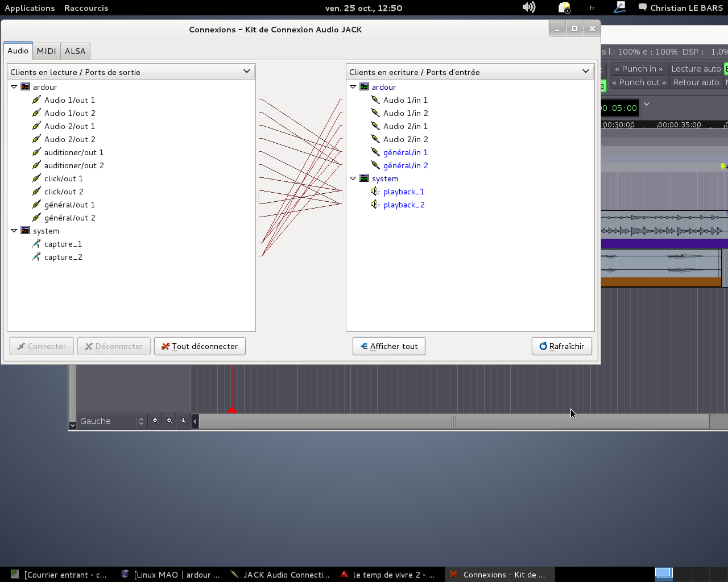Image resolution: width=728 pixels, height=582 pixels.
Task: Click the plug icon beside Audio 2/in 1
Action: tap(375, 126)
